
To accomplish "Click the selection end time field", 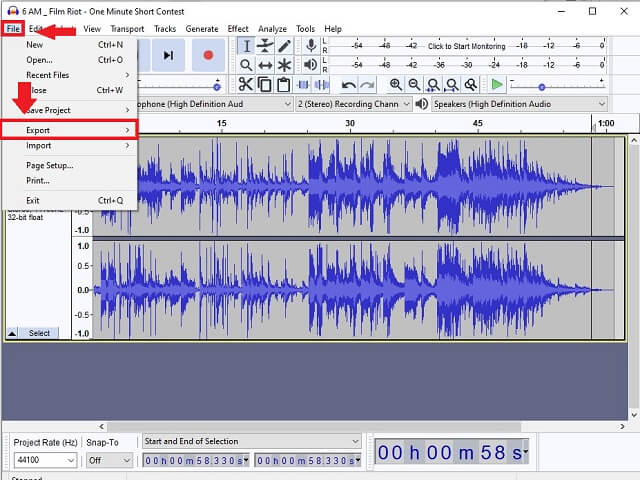I will (308, 460).
